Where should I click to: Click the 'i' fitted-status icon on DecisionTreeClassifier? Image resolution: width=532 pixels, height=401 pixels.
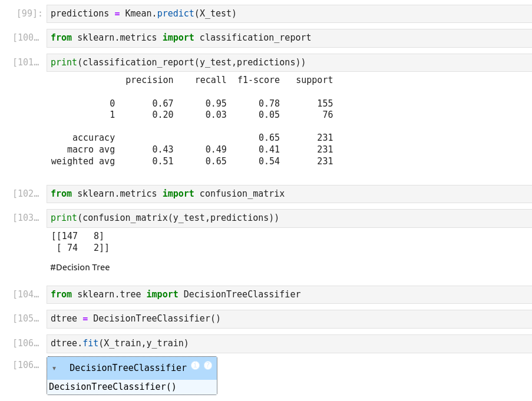196,366
